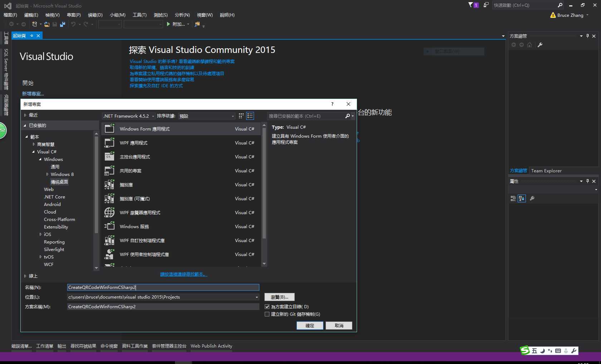Open the project location dropdown arrow
The height and width of the screenshot is (364, 601).
point(256,297)
